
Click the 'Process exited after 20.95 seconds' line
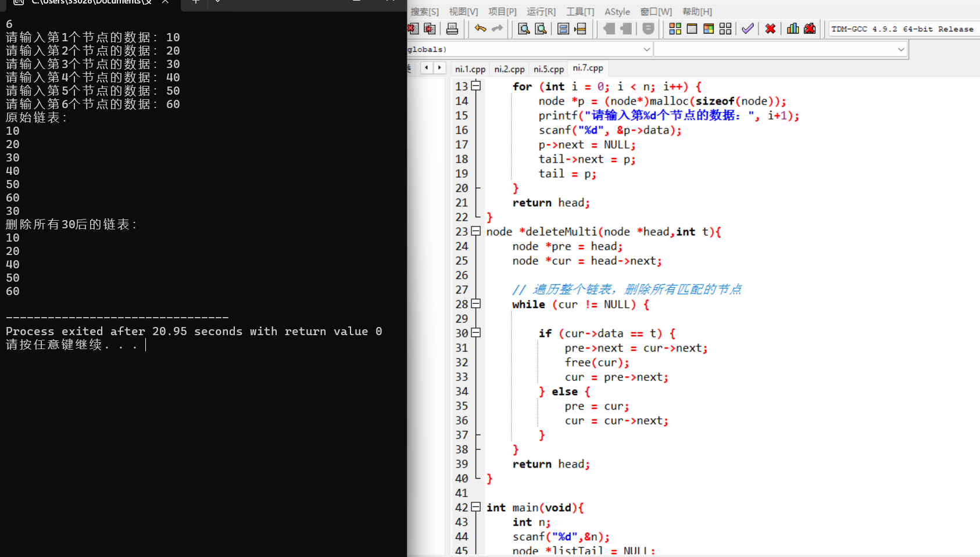click(x=194, y=331)
